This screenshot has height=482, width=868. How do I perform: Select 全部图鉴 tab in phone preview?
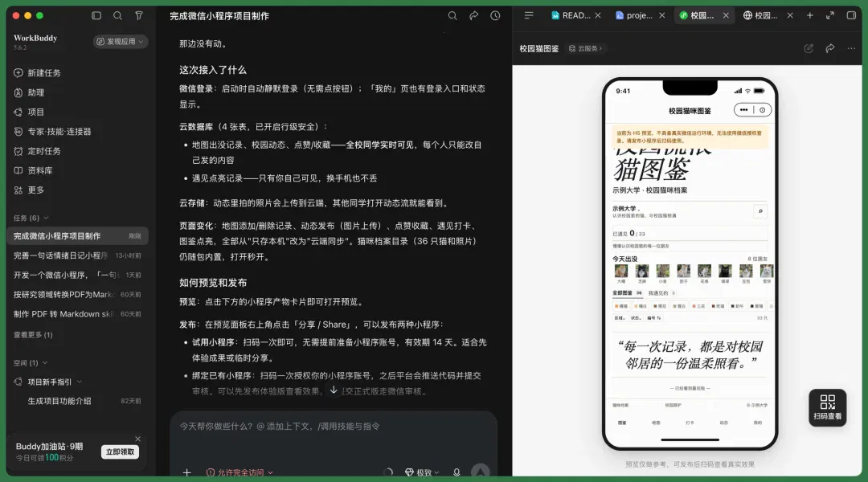pos(627,292)
